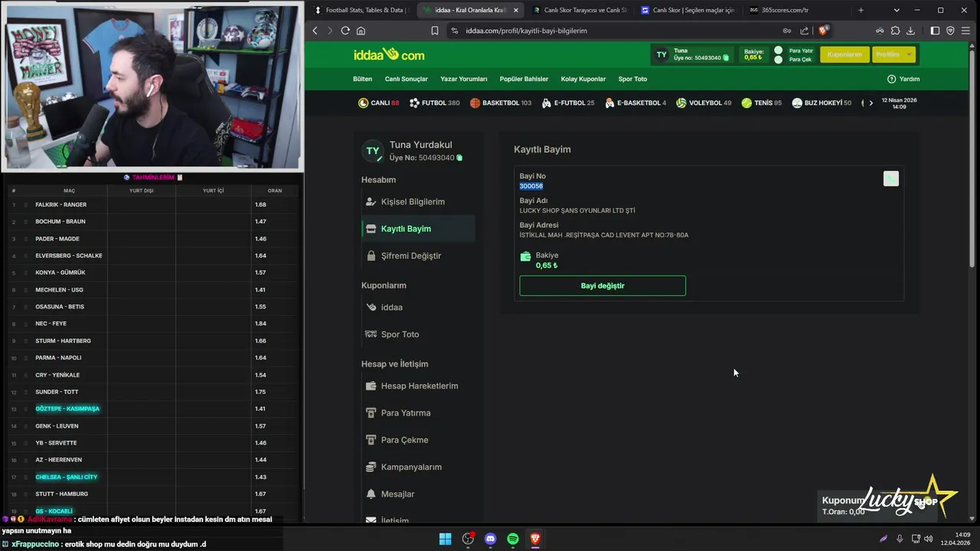
Task: Select TENİS sport category
Action: pyautogui.click(x=761, y=103)
